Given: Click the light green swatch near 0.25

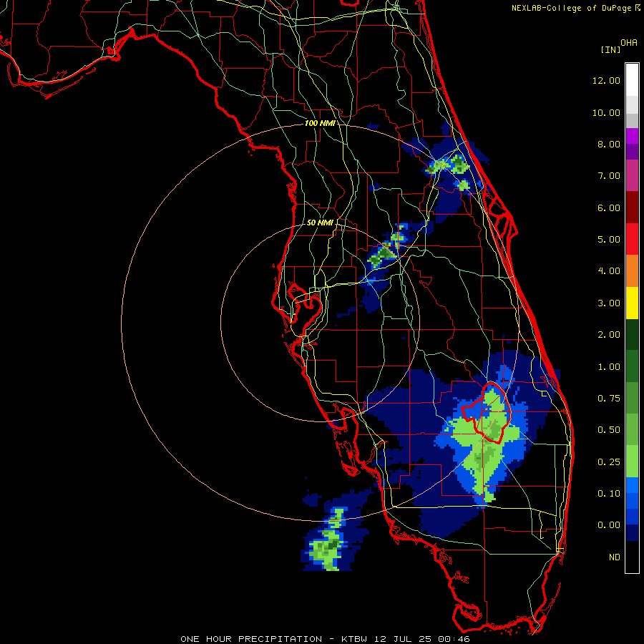Looking at the screenshot, I should (x=632, y=462).
